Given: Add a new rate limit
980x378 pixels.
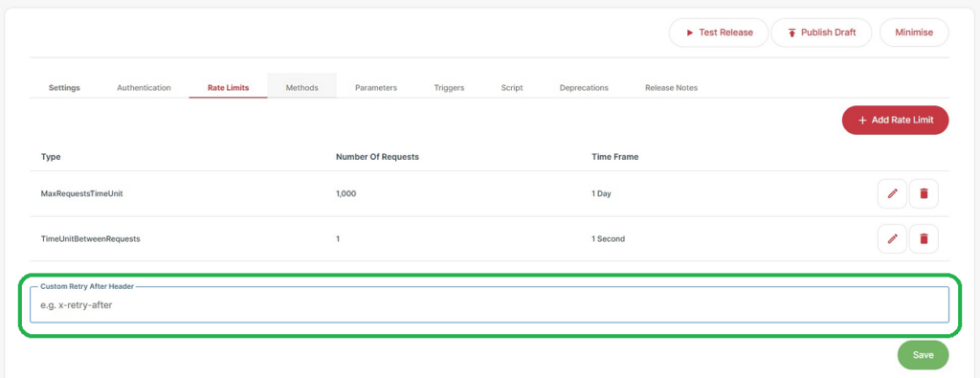Looking at the screenshot, I should [x=896, y=120].
